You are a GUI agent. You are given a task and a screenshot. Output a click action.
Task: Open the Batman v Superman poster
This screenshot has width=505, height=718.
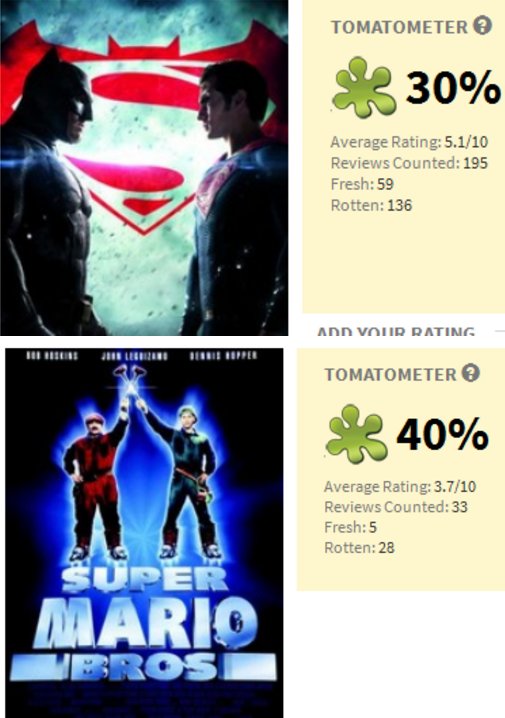[144, 168]
